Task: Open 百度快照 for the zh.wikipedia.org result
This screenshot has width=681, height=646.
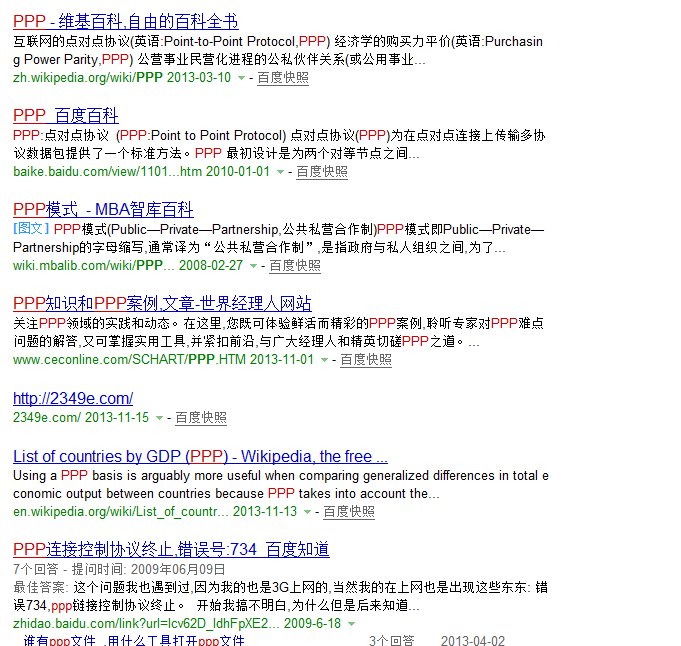Action: [283, 78]
